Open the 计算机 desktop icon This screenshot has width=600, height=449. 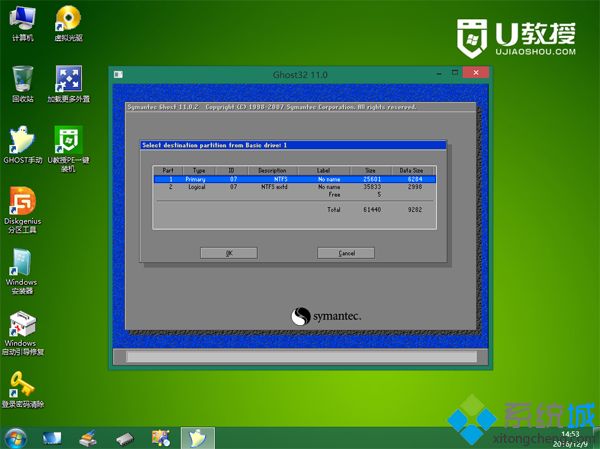22,23
